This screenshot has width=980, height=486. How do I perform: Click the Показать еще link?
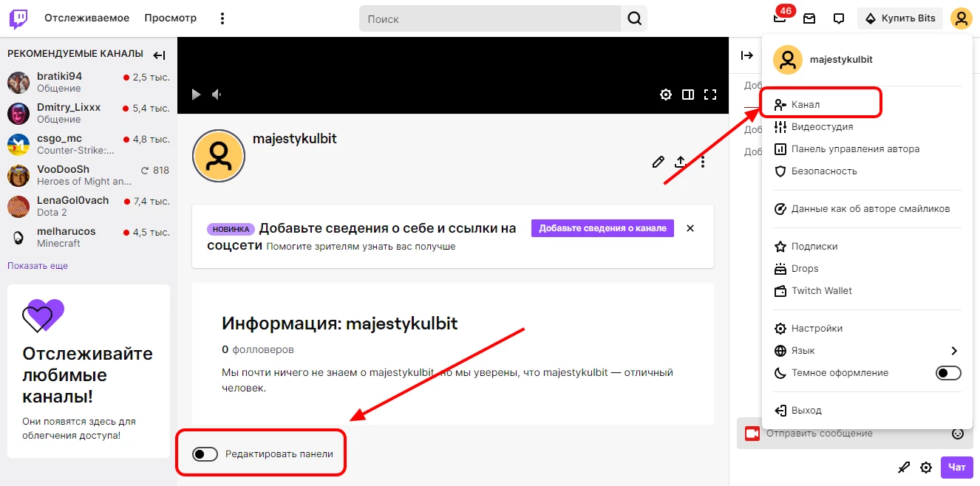tap(38, 266)
